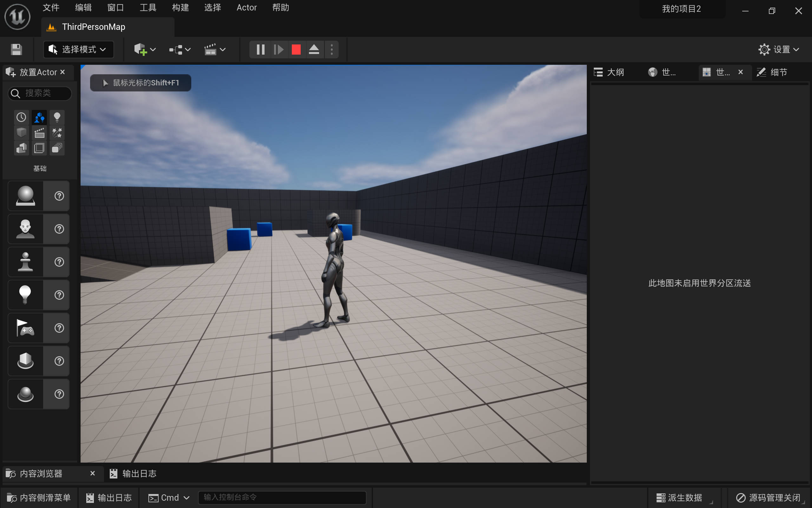Open play options three-dot menu
This screenshot has width=812, height=508.
point(331,50)
